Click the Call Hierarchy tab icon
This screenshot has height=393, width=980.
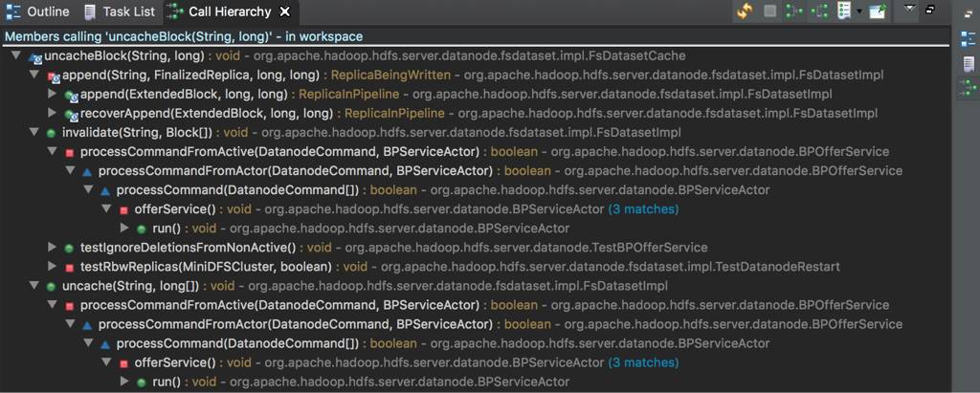(x=177, y=11)
